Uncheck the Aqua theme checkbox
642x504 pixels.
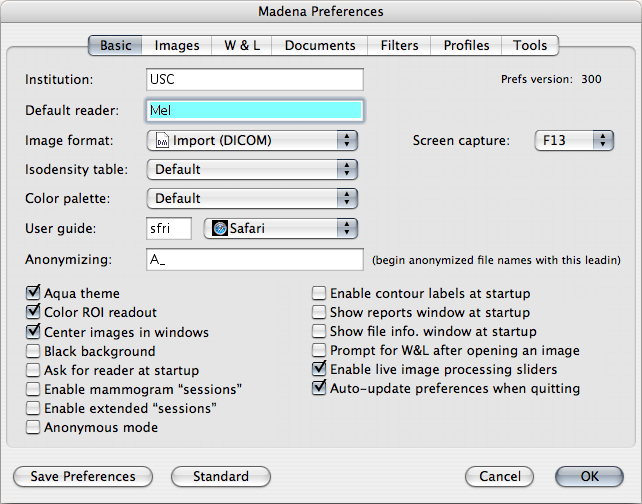33,294
